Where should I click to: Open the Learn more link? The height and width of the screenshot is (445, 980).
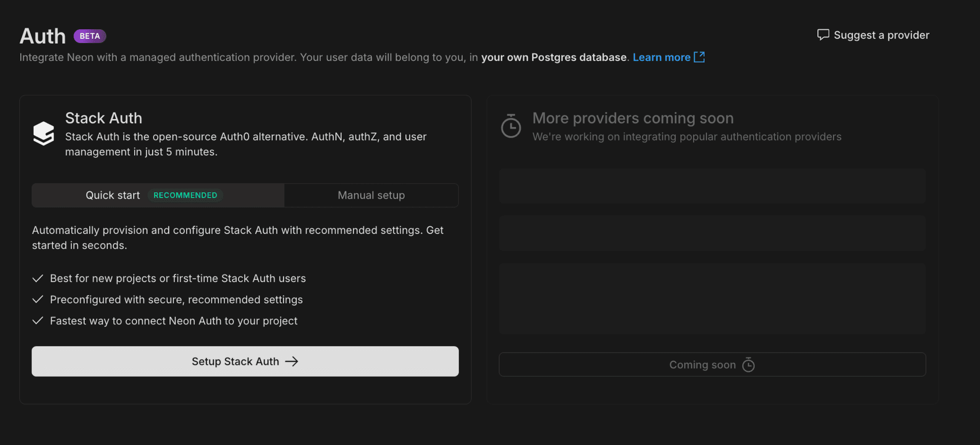(661, 58)
